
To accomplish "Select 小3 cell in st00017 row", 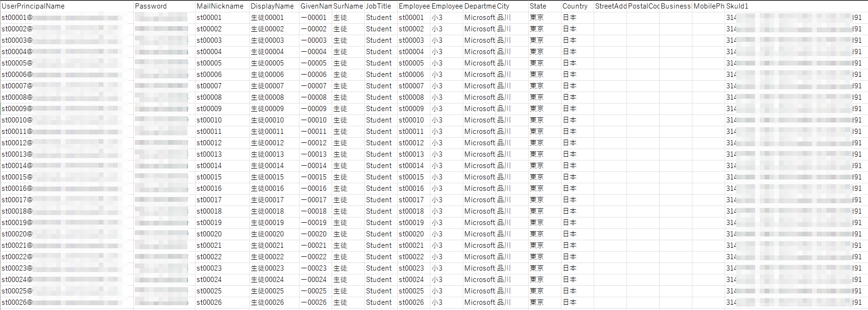I will [x=447, y=200].
